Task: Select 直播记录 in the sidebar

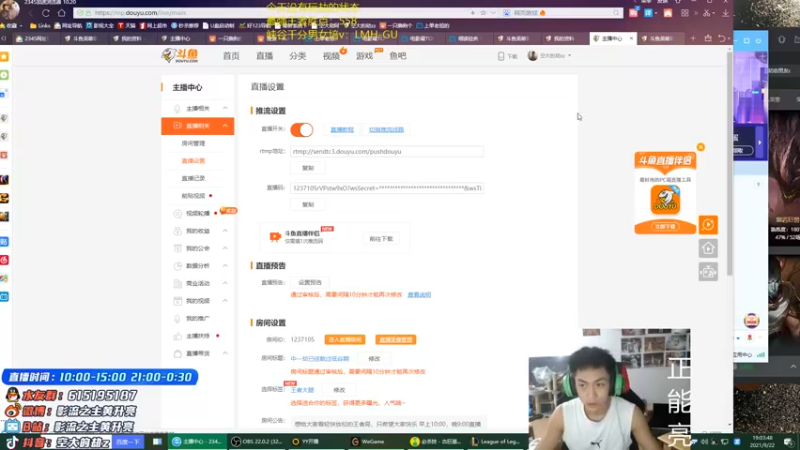Action: coord(193,178)
